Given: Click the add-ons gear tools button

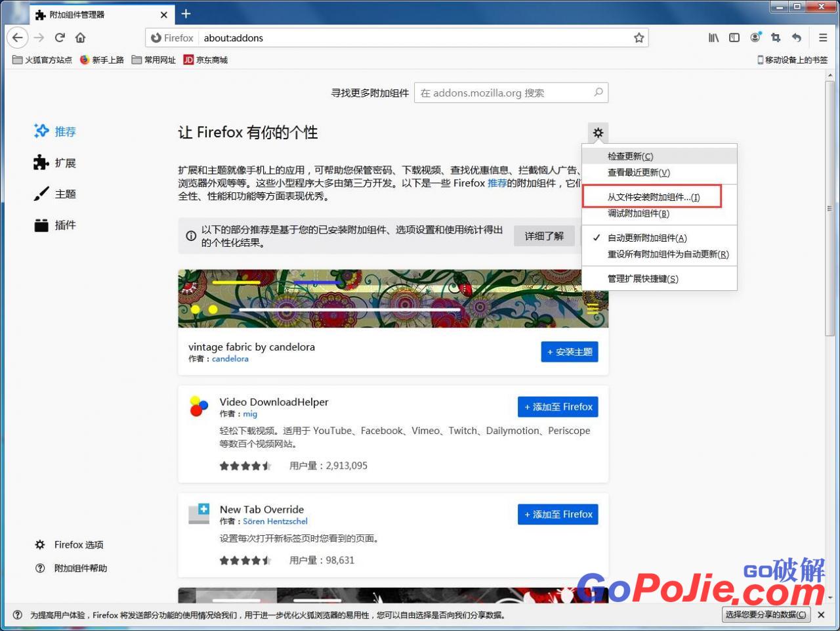Looking at the screenshot, I should pyautogui.click(x=598, y=133).
